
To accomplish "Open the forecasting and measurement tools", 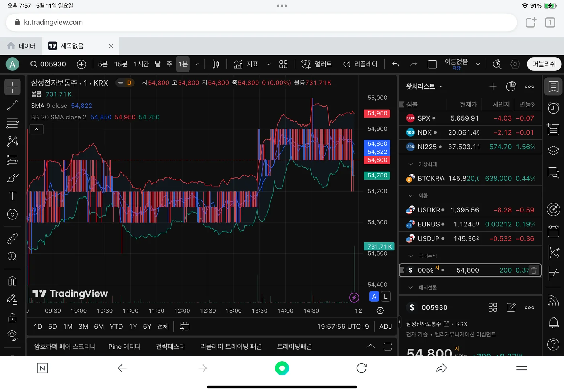I will [x=12, y=160].
